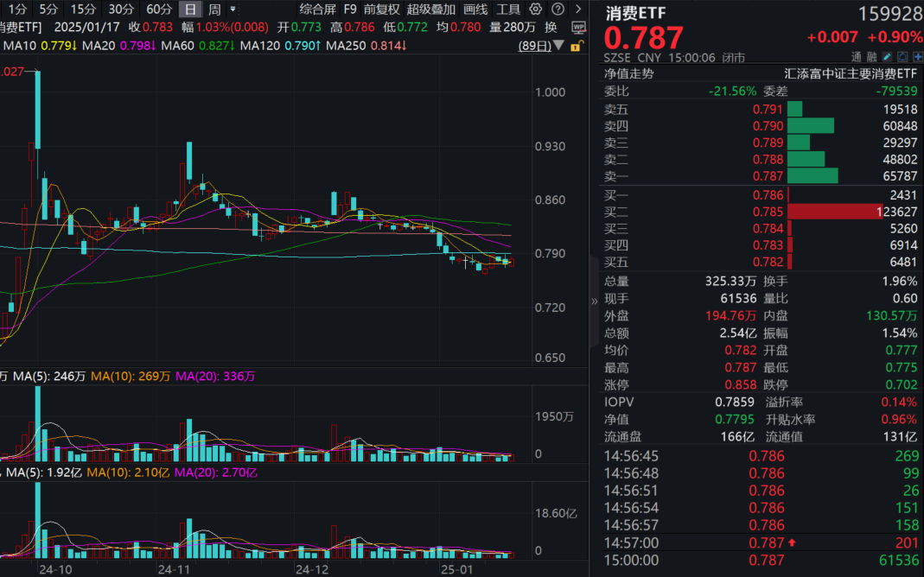Click the 通 connect marker icon
The image size is (924, 577).
pyautogui.click(x=857, y=56)
